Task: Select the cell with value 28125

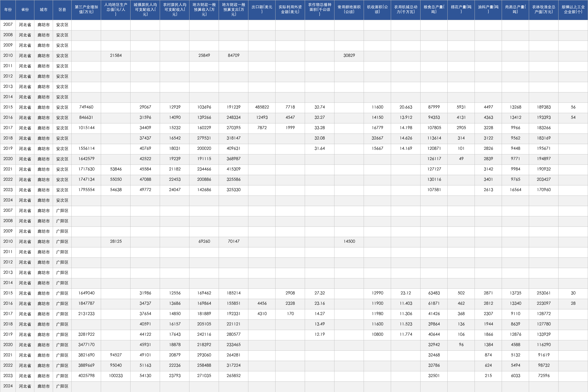Action: tap(116, 241)
